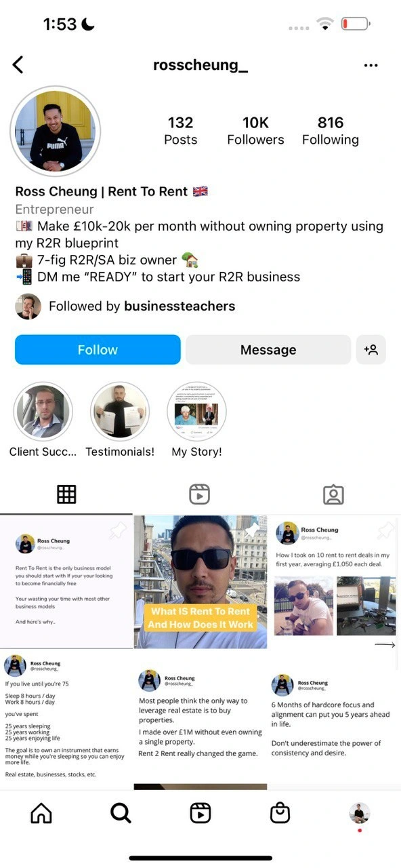The width and height of the screenshot is (401, 868).
Task: View the 10K Followers list
Action: [x=255, y=131]
